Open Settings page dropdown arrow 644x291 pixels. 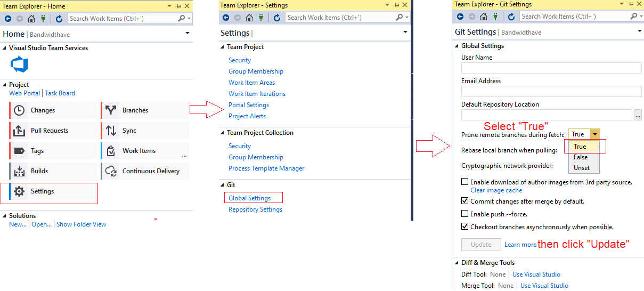405,32
